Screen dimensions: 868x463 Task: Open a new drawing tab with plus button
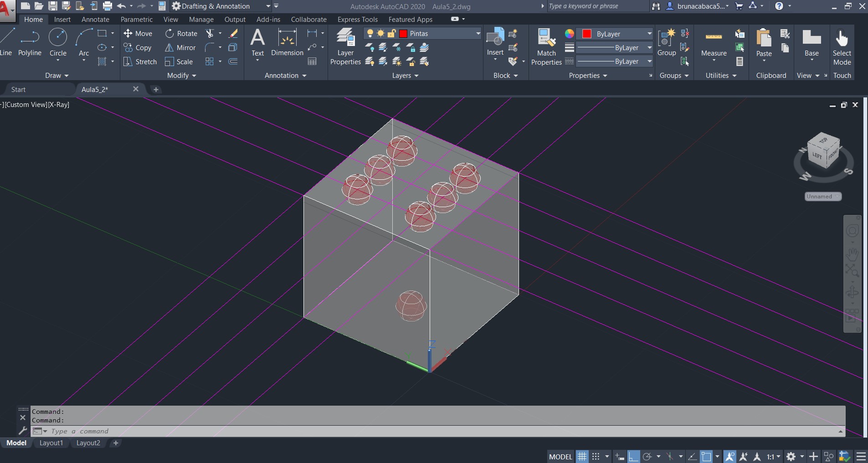[x=156, y=89]
